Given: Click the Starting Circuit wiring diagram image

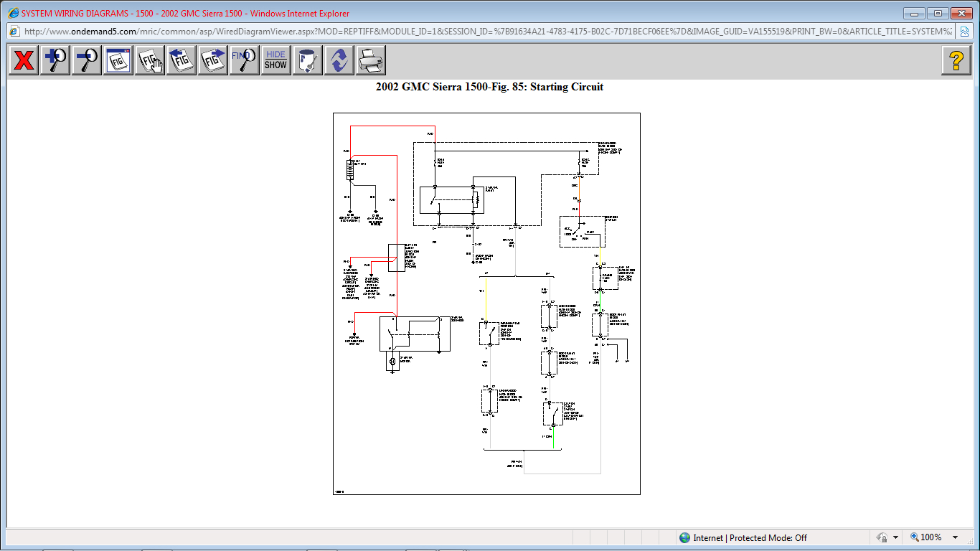Looking at the screenshot, I should tap(486, 303).
